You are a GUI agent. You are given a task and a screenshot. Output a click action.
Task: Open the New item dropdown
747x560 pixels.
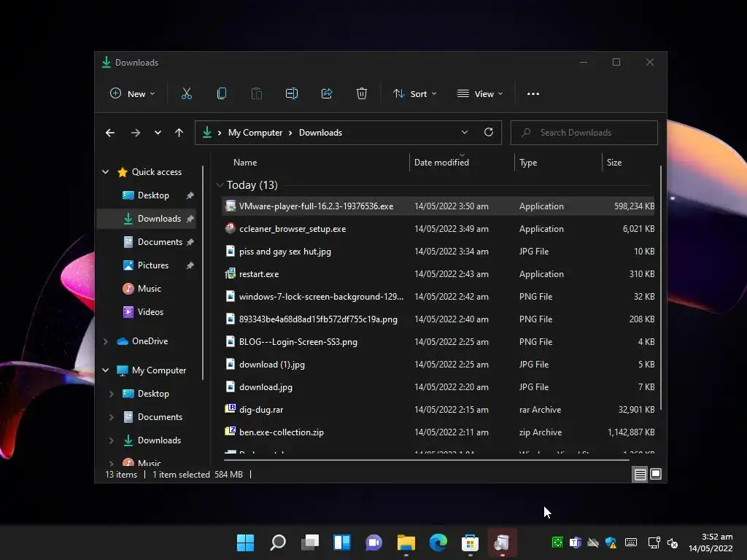pyautogui.click(x=133, y=94)
